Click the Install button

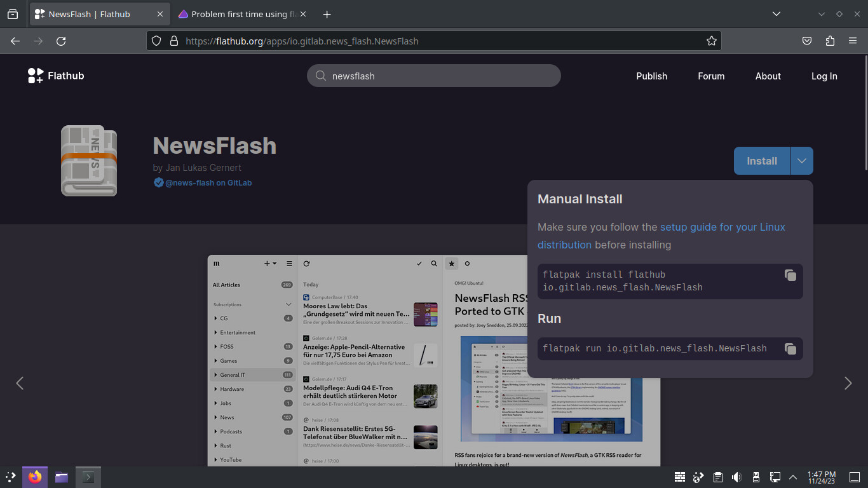click(761, 160)
